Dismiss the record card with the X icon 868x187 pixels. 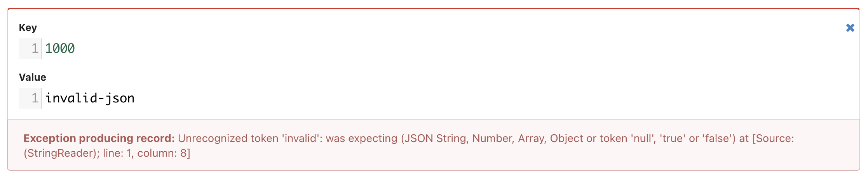pyautogui.click(x=850, y=28)
